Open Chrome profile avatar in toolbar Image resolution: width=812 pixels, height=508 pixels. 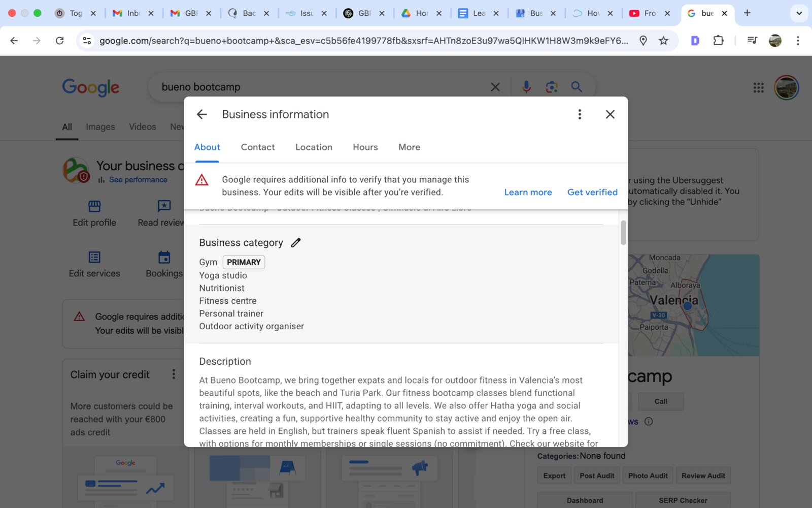pyautogui.click(x=775, y=41)
